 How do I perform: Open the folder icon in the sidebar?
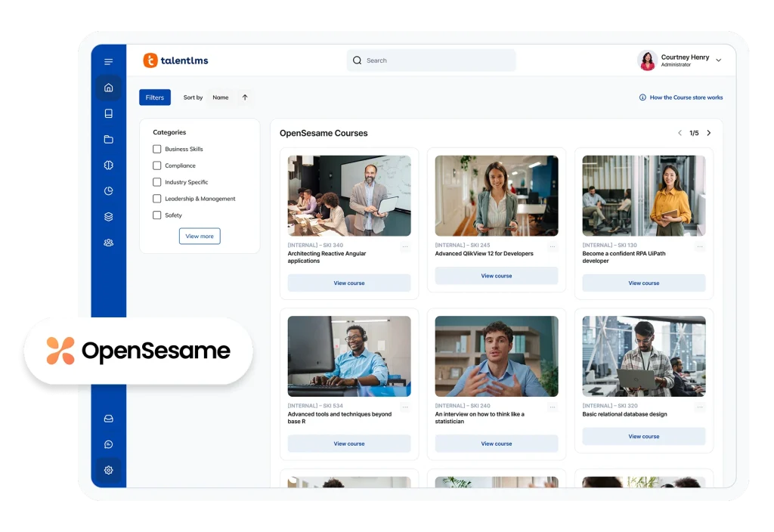(x=108, y=140)
